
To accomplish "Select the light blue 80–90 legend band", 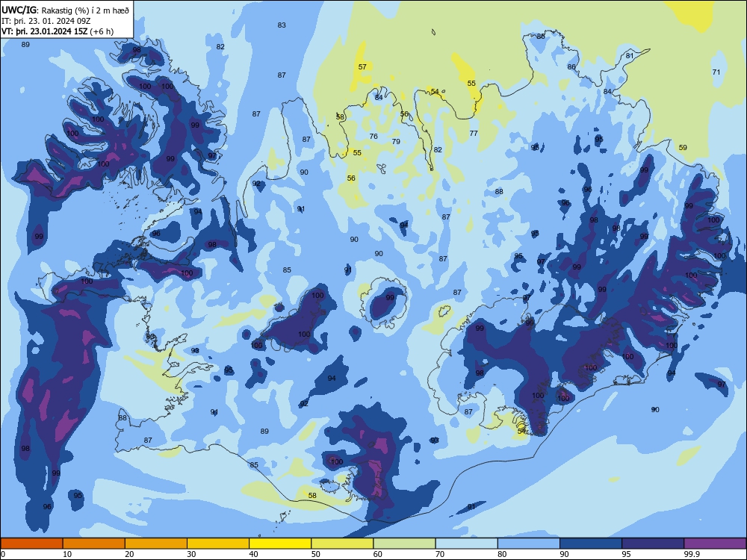I will (529, 544).
